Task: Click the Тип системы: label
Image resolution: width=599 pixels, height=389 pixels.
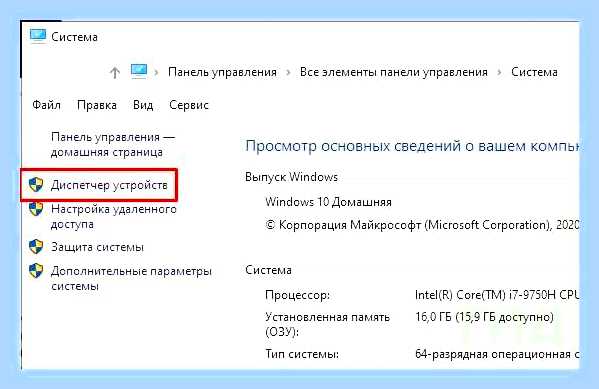Action: (302, 354)
